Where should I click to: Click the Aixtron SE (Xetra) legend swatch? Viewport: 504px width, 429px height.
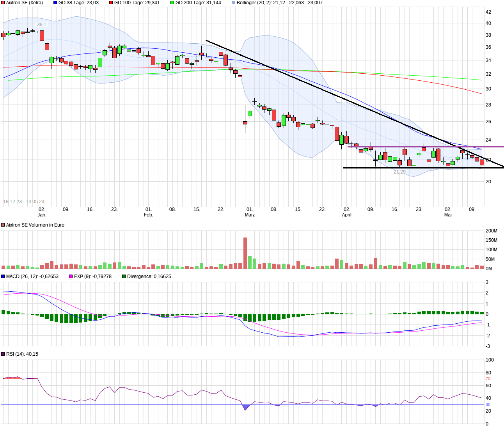pos(3,3)
